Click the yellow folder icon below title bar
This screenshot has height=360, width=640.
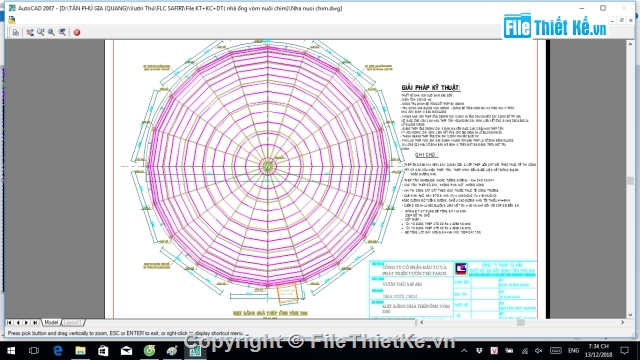(11, 20)
